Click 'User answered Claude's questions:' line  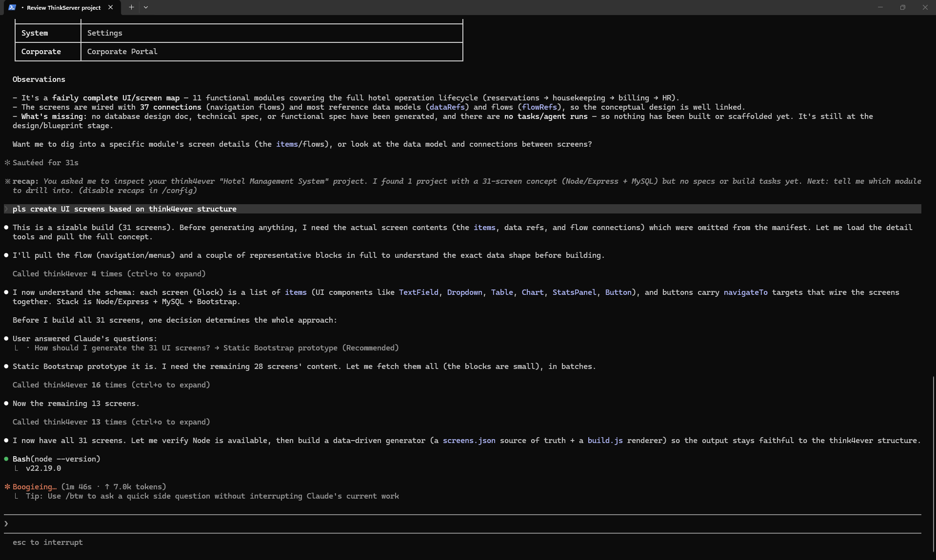pos(85,339)
